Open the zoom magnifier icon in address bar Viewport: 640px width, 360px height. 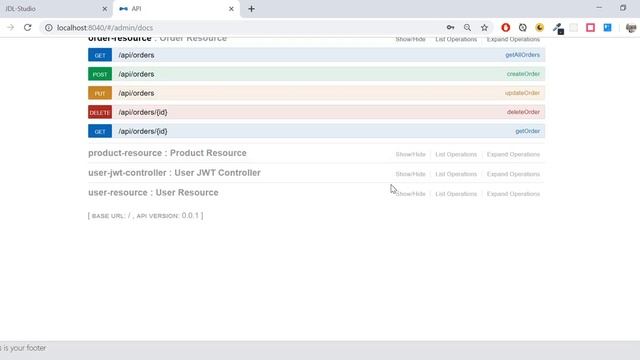(467, 28)
